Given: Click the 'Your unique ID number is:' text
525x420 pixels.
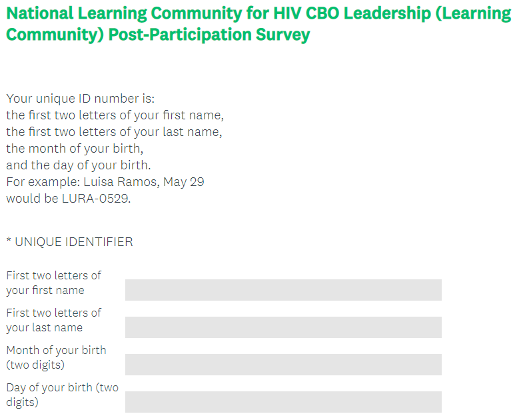Looking at the screenshot, I should tap(81, 99).
